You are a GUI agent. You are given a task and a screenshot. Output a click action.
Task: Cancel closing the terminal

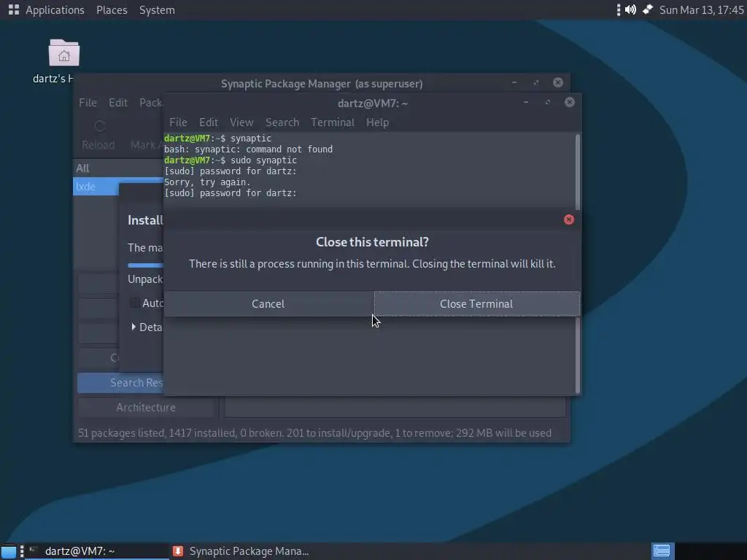point(268,304)
